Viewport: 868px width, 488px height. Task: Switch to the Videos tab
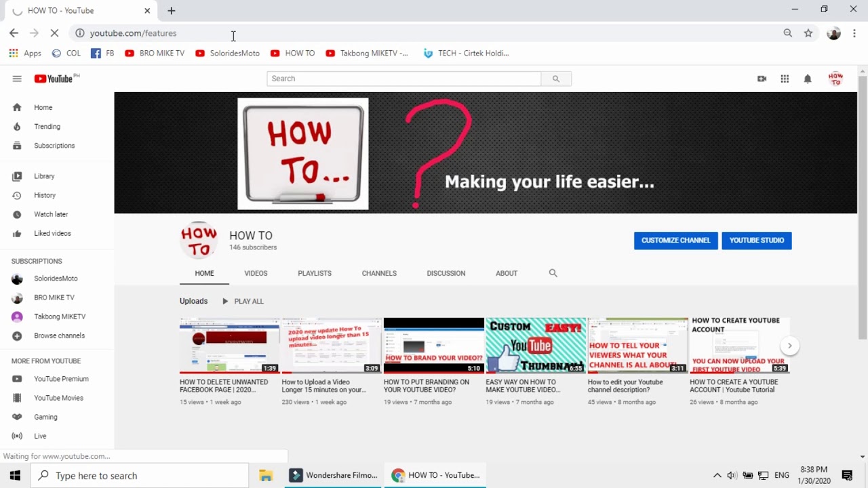tap(256, 273)
